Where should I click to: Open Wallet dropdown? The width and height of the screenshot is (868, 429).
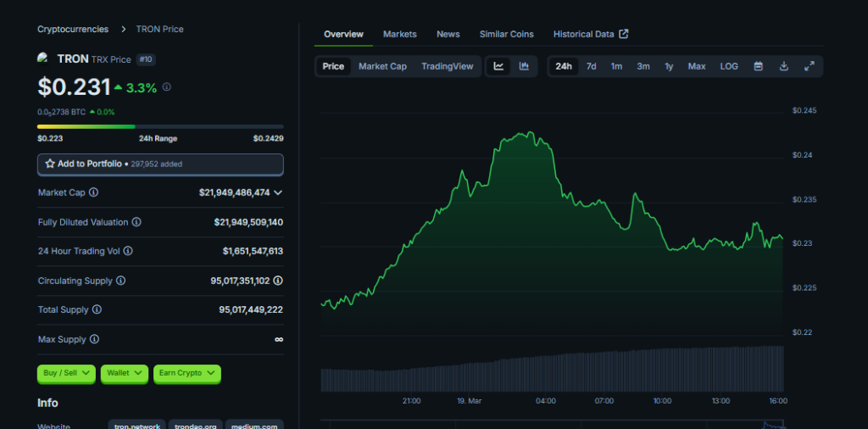tap(125, 373)
